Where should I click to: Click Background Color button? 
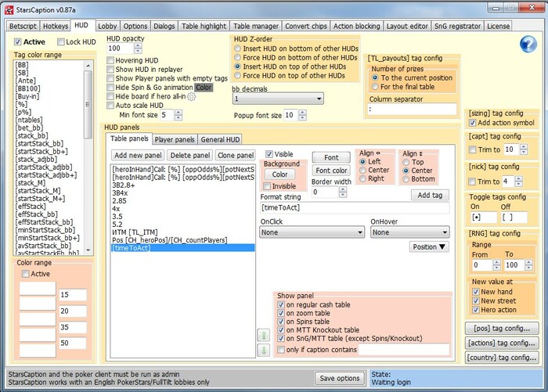[279, 174]
